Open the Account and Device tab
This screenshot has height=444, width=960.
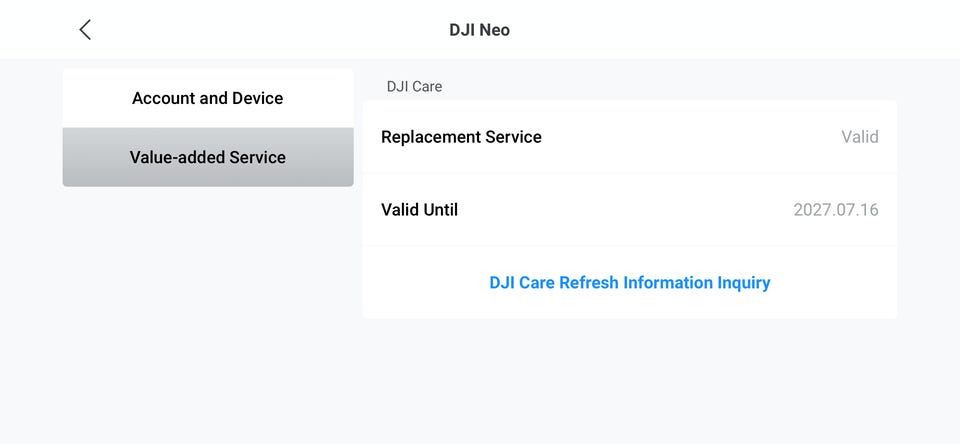(x=208, y=98)
